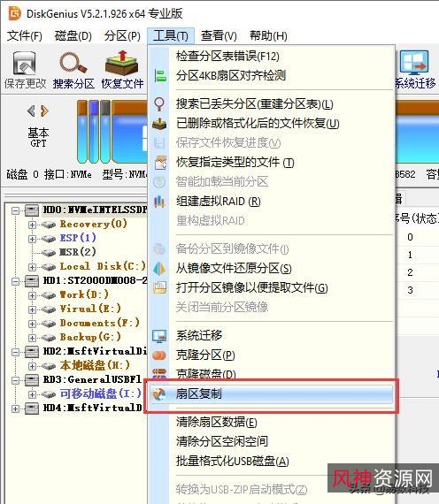Choose 清除分区空闲空间 menu entry

click(x=271, y=441)
